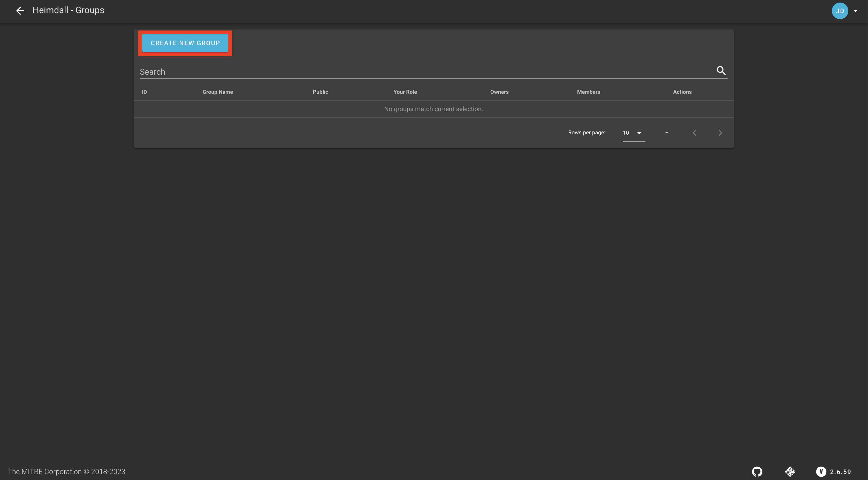Click the back arrow icon
The height and width of the screenshot is (480, 868).
(x=20, y=11)
